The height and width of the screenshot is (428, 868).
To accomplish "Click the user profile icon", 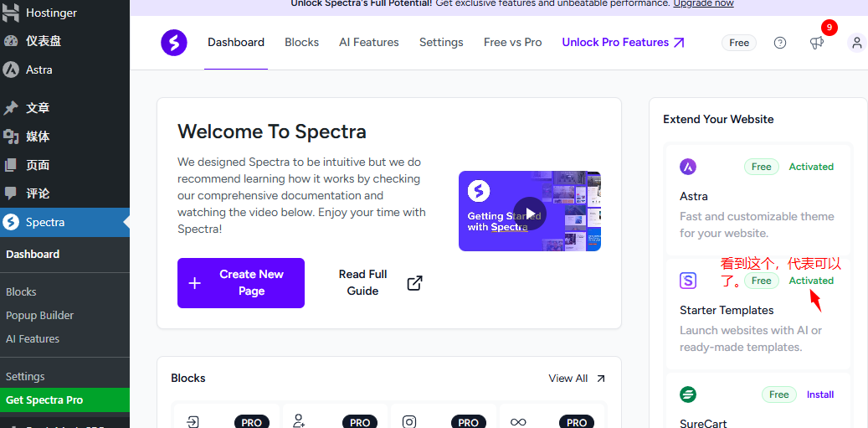I will point(856,43).
